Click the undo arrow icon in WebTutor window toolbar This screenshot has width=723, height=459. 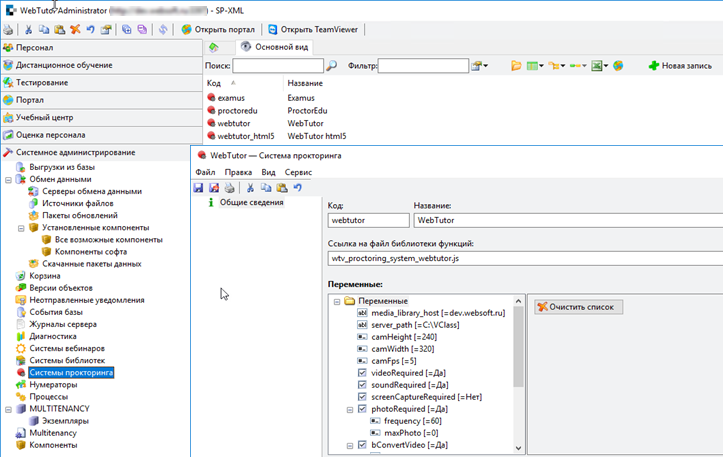[x=297, y=188]
